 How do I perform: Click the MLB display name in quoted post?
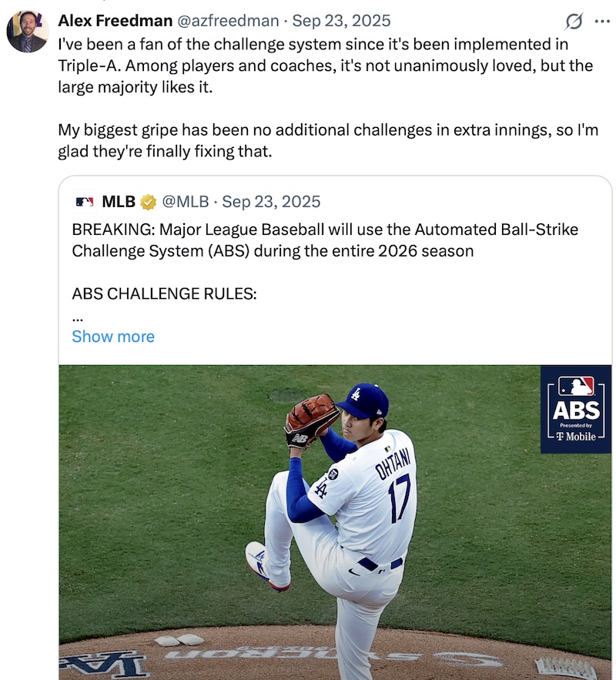coord(119,203)
